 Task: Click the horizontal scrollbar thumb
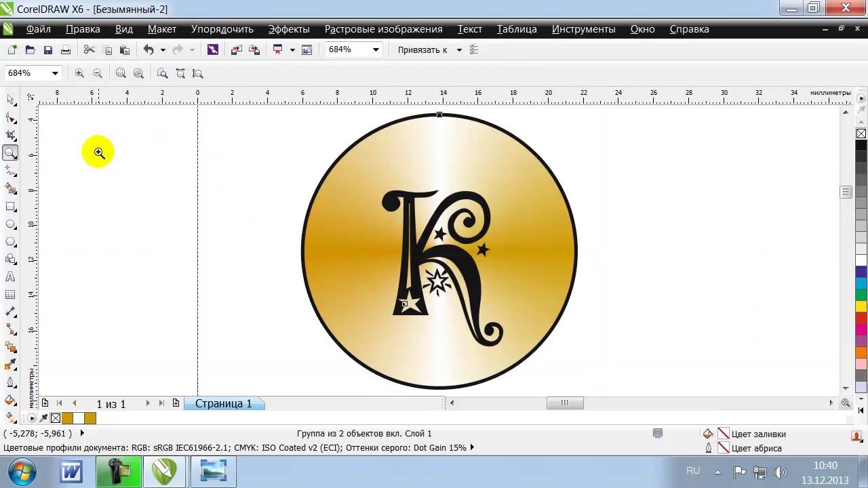tap(565, 403)
